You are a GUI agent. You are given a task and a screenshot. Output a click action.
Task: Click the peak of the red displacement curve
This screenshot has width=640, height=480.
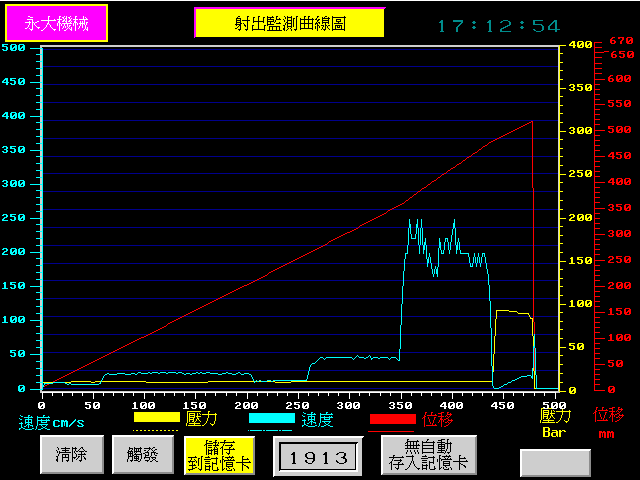coord(532,121)
